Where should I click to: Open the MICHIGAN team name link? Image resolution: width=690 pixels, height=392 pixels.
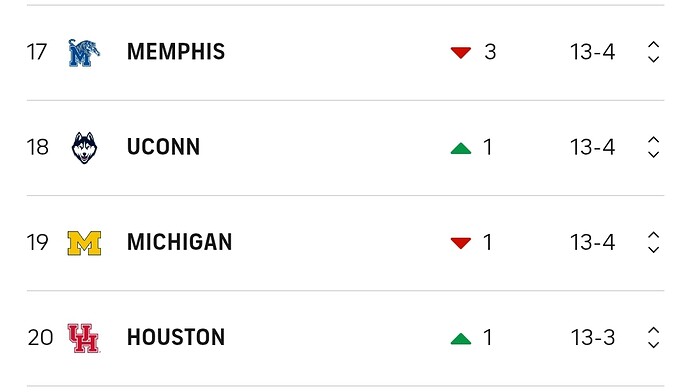(180, 242)
